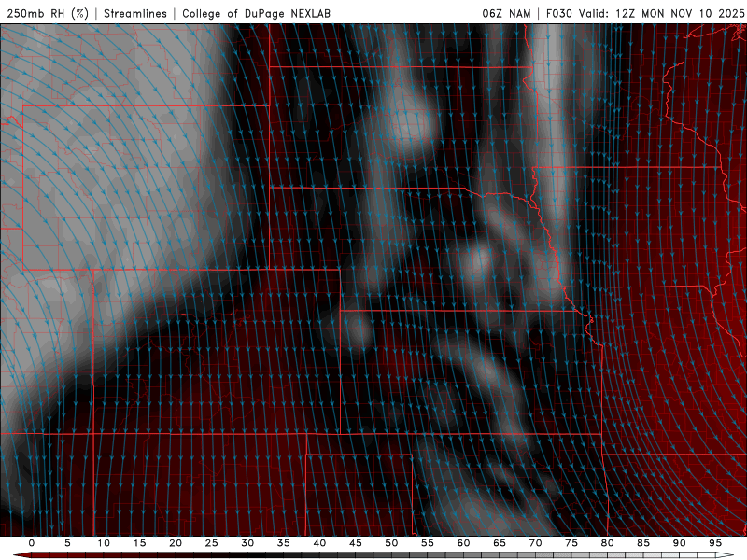Click 'Valid: 12Z MON NOV 10 2025' text

click(x=661, y=13)
